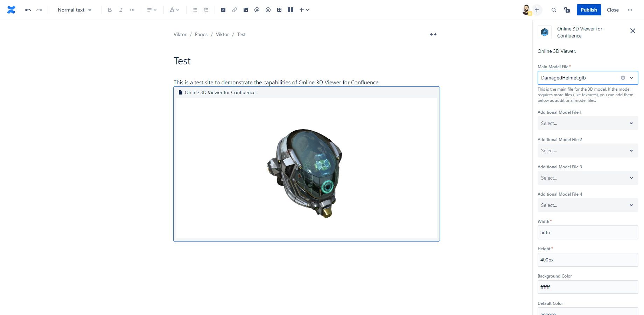Click the damaged helmet 3D model
644x315 pixels.
304,173
